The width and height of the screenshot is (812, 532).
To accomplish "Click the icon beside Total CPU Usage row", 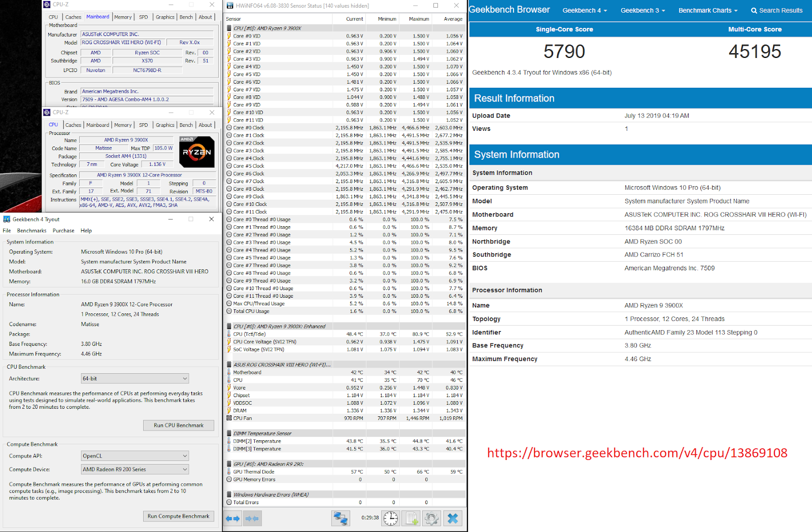I will pos(229,311).
